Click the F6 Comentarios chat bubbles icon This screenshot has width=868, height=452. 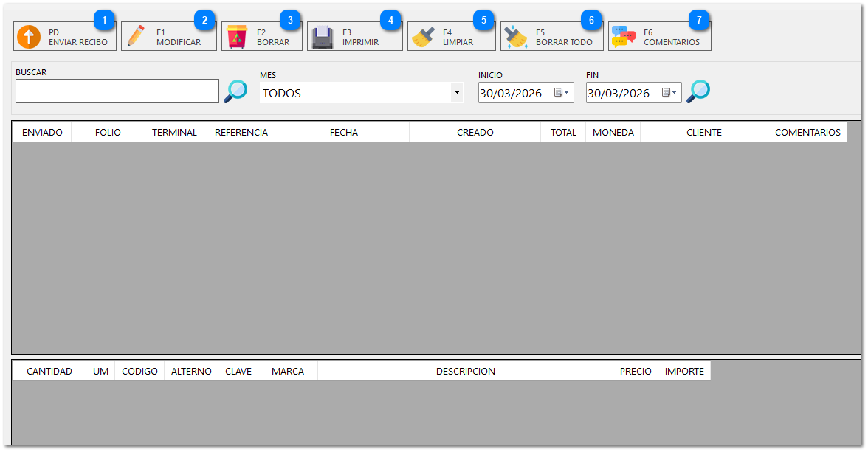pos(623,37)
